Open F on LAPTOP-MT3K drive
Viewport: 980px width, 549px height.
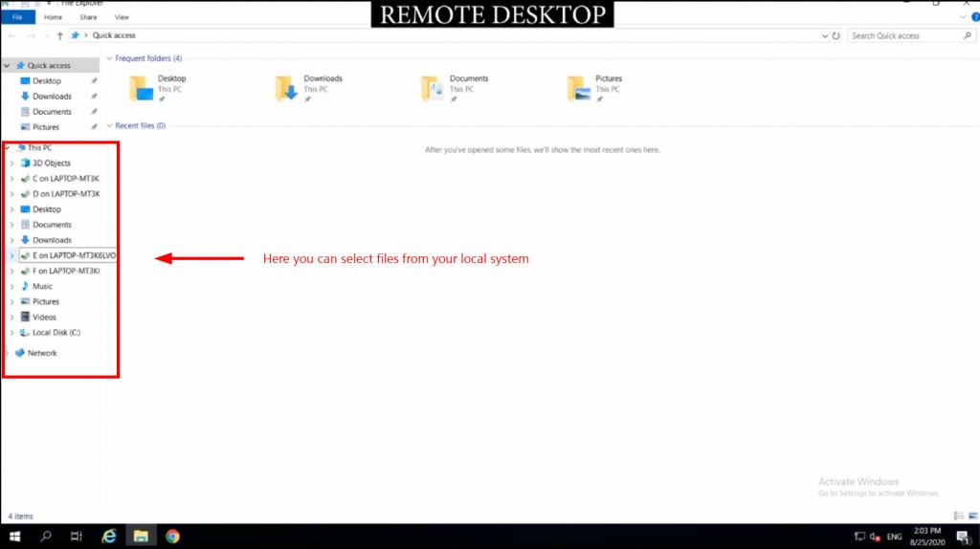(66, 271)
